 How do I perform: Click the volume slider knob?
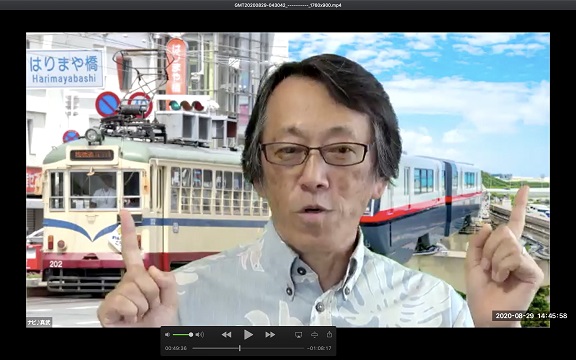click(191, 335)
